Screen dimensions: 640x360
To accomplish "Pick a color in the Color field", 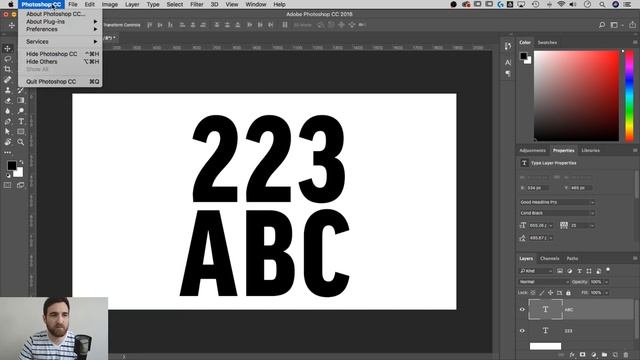I will (576, 96).
